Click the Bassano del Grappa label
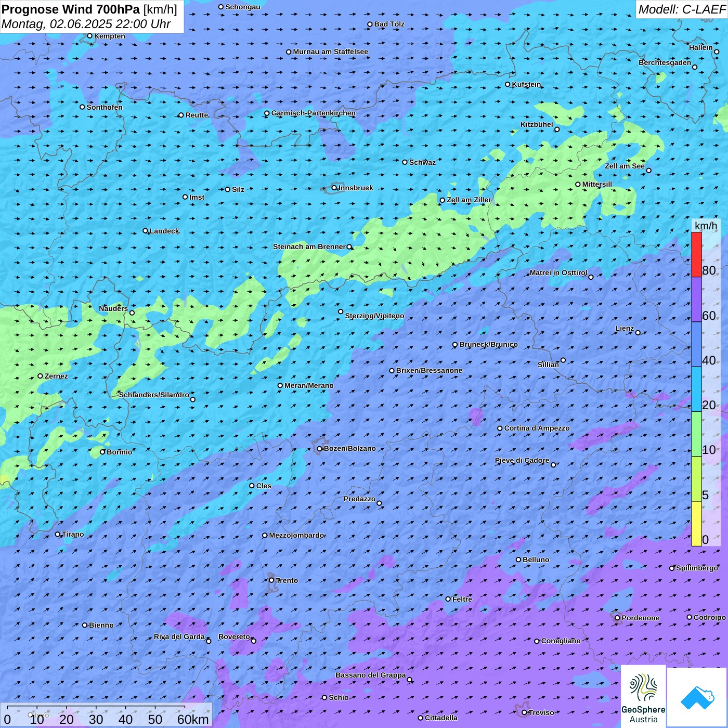Viewport: 728px width, 728px height. tap(371, 675)
